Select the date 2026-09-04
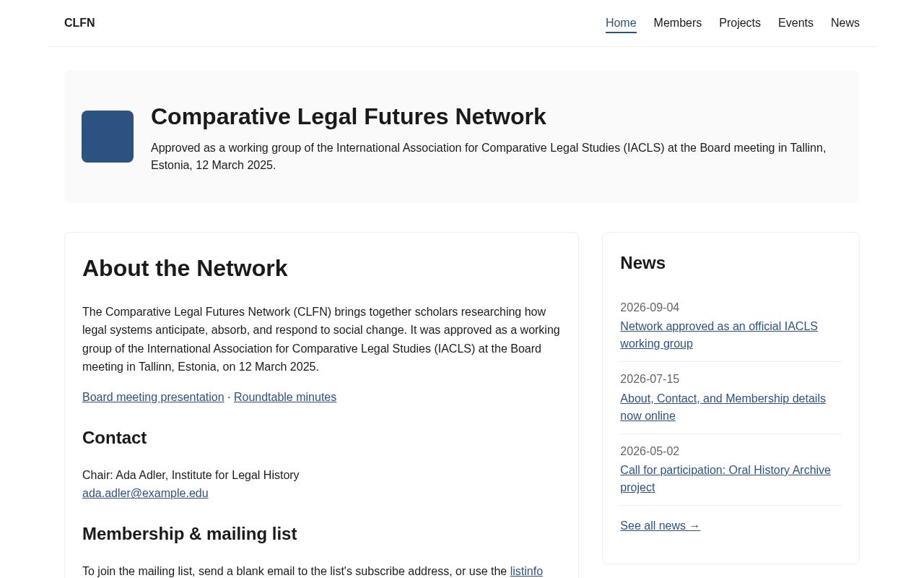 pyautogui.click(x=650, y=308)
